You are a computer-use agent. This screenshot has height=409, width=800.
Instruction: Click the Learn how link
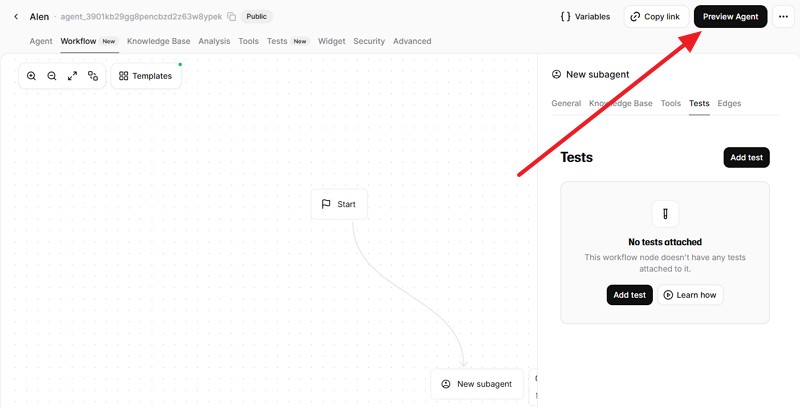tap(690, 295)
